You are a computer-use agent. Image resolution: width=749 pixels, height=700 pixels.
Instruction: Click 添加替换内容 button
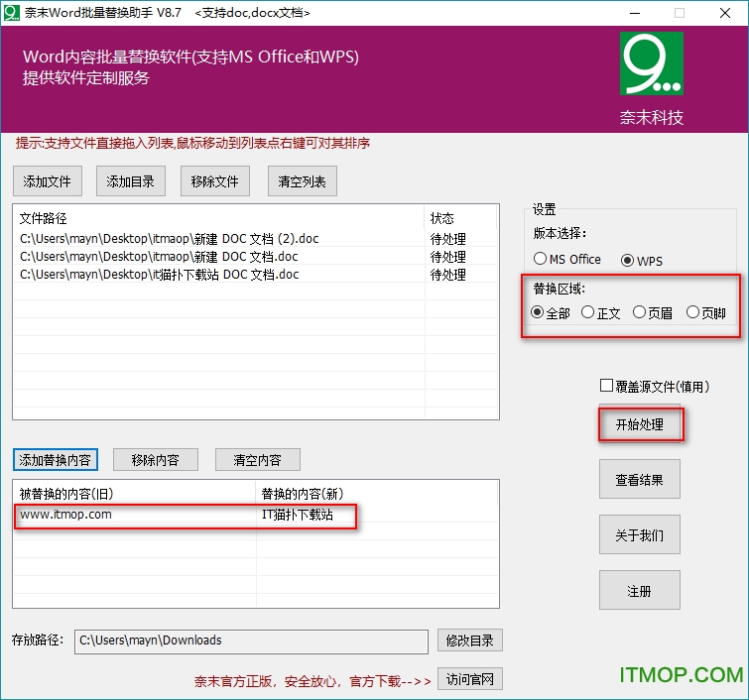[56, 460]
